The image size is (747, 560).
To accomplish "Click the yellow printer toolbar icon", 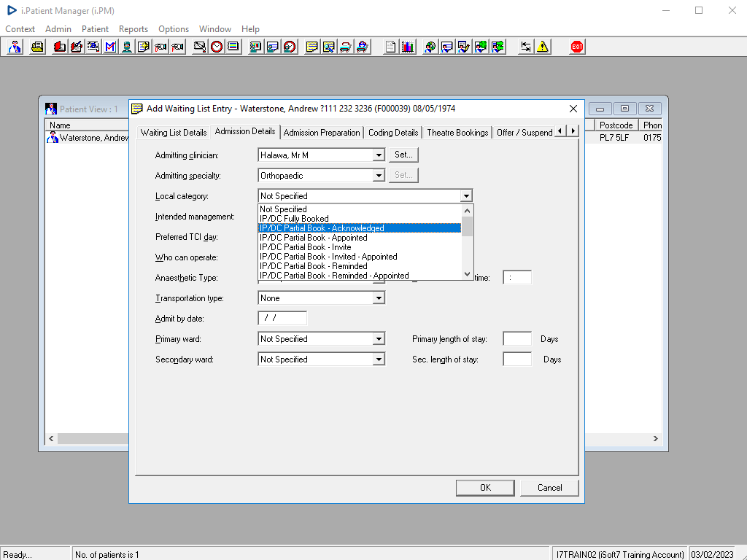I will tap(37, 47).
